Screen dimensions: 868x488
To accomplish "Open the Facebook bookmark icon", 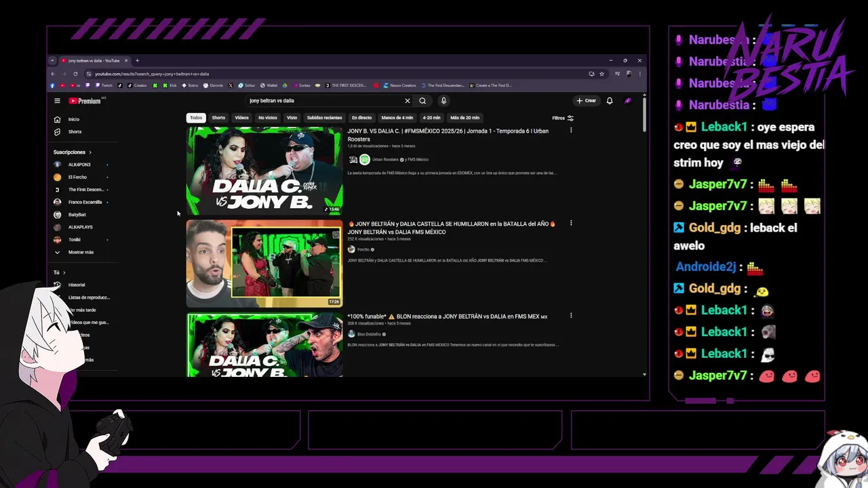I will point(52,85).
